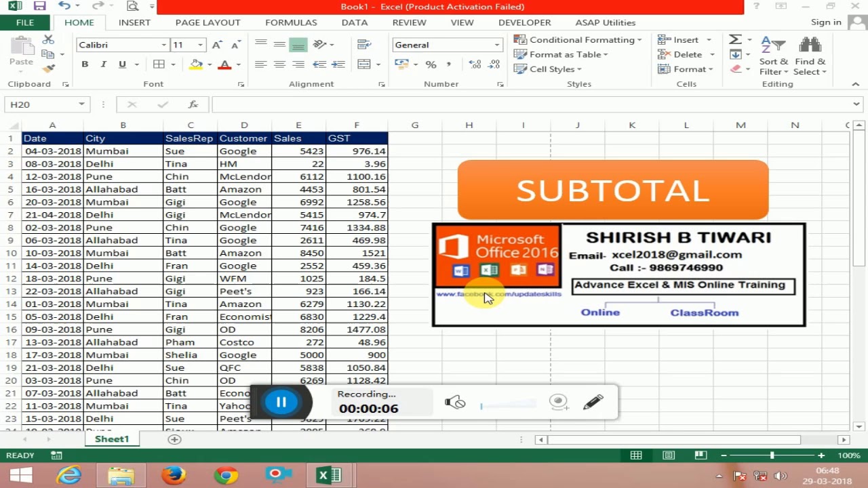Click the Sign in link
The image size is (868, 488).
[x=826, y=22]
